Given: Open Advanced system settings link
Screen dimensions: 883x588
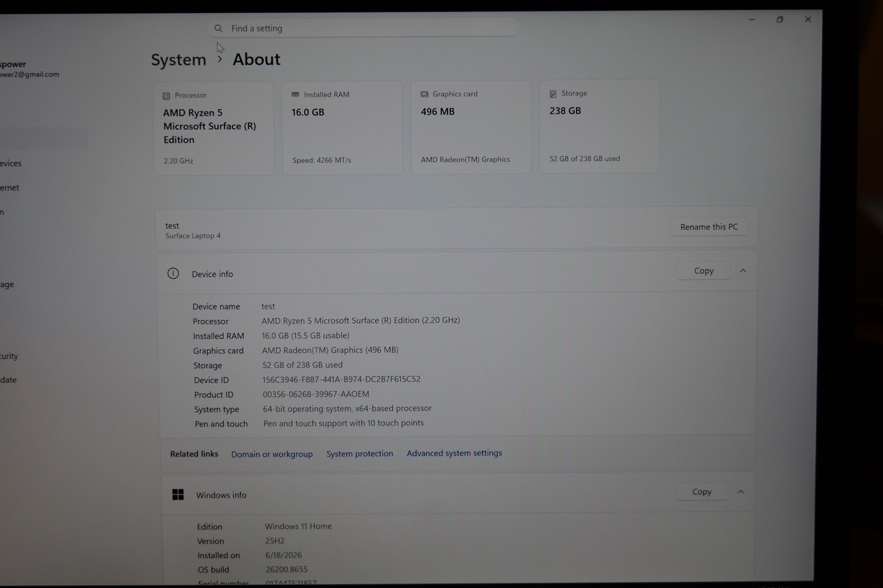Looking at the screenshot, I should point(454,453).
